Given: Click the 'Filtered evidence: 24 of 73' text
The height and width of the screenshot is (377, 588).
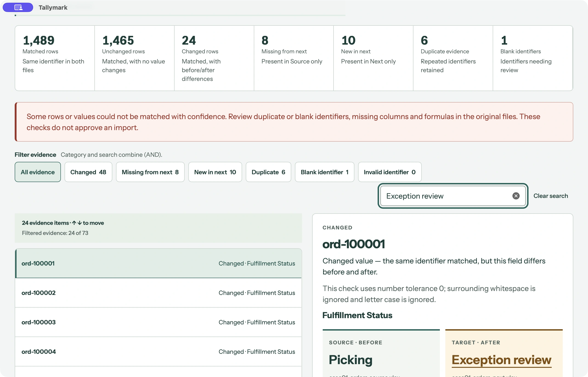Looking at the screenshot, I should pyautogui.click(x=55, y=233).
